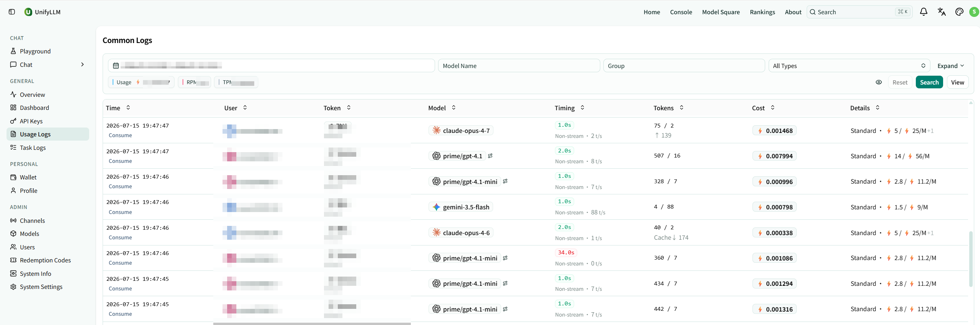The width and height of the screenshot is (980, 325).
Task: Click the OpenAI icon on prime/gpt-4.1
Action: (437, 156)
